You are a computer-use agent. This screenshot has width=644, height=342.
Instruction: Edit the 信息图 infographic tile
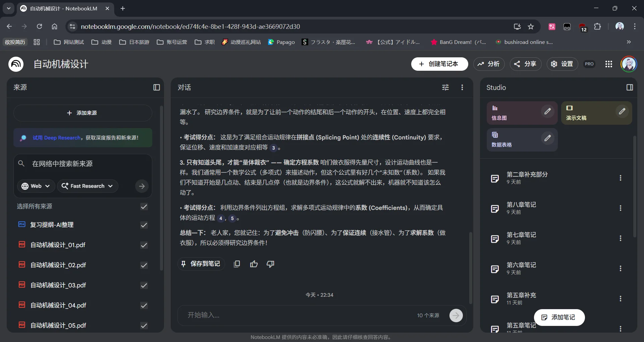click(x=547, y=111)
